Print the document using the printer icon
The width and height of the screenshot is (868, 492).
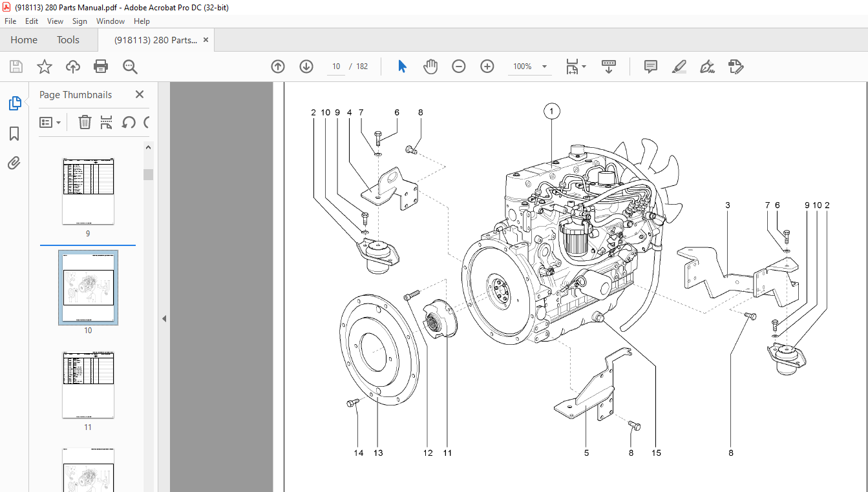tap(101, 67)
